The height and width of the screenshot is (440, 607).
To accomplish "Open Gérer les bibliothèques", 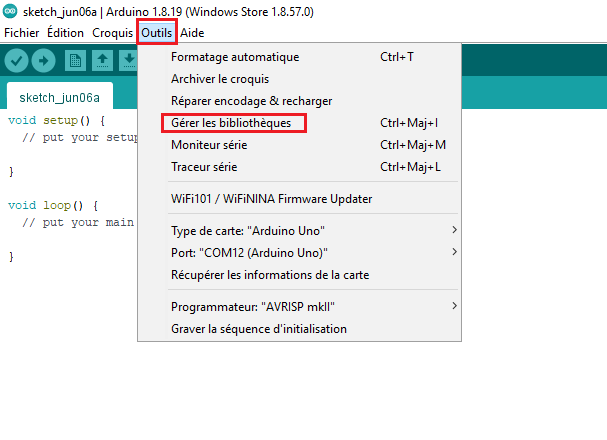I will (x=299, y=123).
